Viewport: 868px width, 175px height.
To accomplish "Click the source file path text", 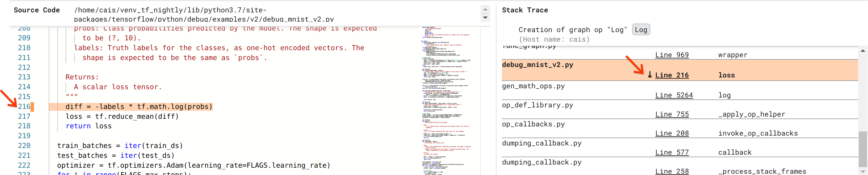I will coord(204,15).
